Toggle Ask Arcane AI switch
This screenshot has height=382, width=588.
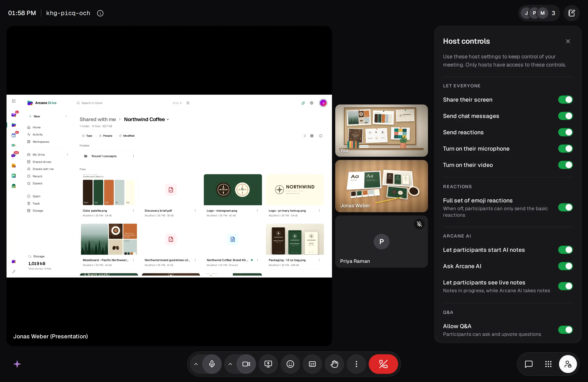pyautogui.click(x=565, y=266)
